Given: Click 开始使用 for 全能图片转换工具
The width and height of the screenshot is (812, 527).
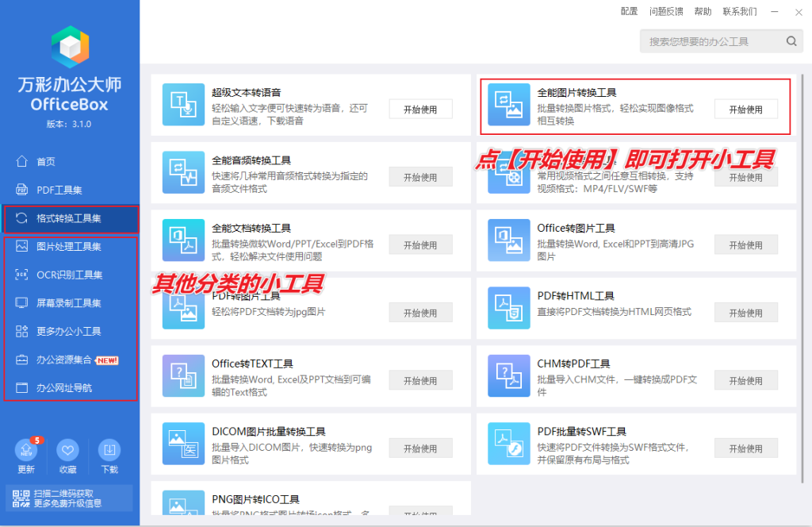Looking at the screenshot, I should [745, 109].
